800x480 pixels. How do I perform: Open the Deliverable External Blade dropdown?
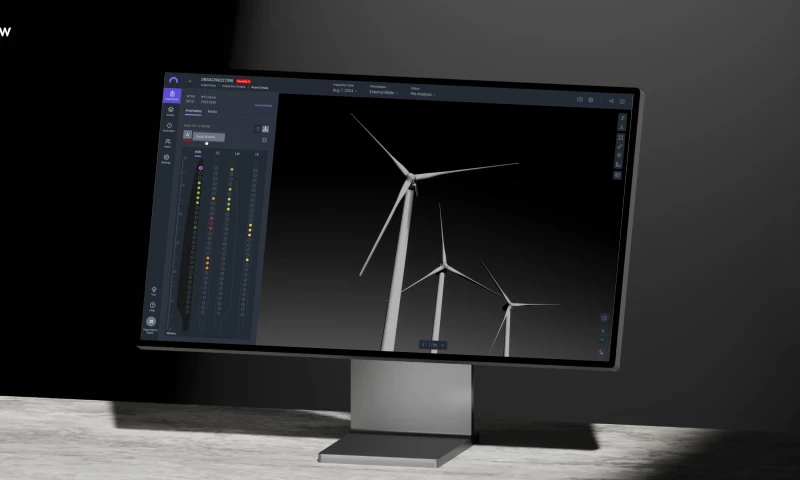(384, 90)
